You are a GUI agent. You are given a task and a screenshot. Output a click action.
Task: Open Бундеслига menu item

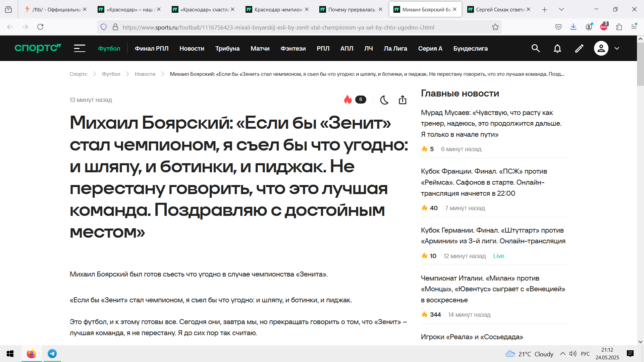tap(471, 49)
